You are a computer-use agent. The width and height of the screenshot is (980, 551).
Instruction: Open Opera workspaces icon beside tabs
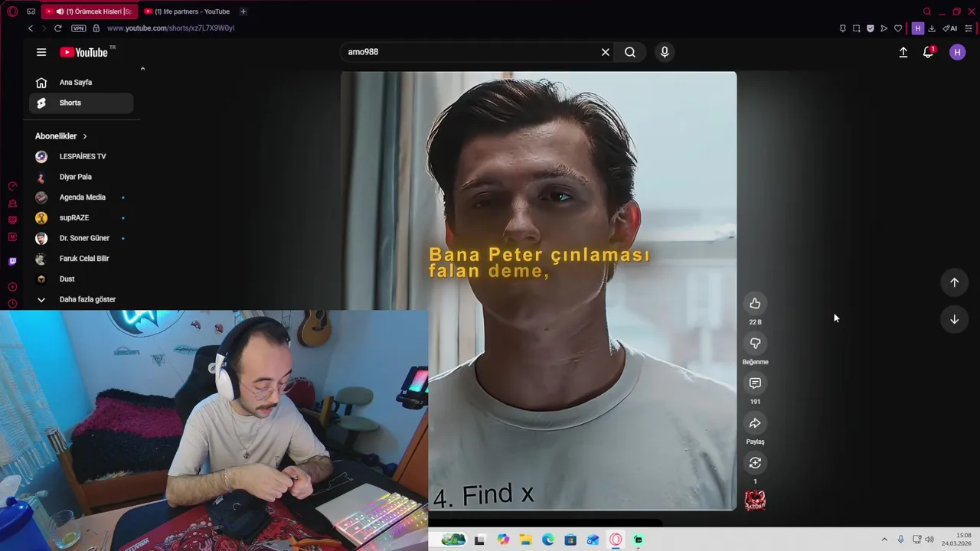31,11
